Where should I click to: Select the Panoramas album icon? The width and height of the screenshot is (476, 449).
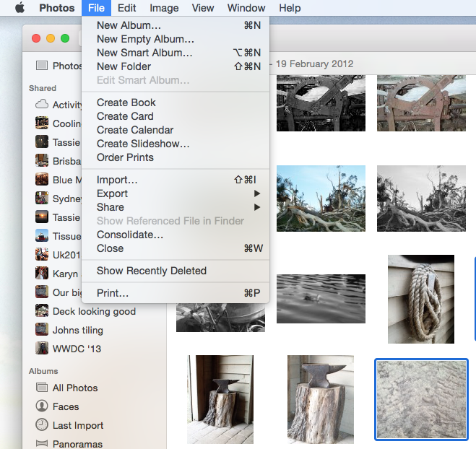[42, 443]
